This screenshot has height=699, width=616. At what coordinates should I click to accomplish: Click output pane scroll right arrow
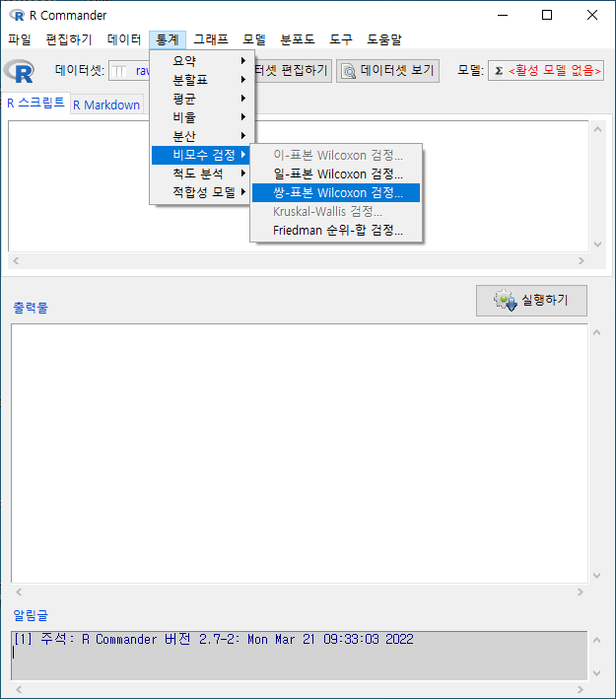pos(580,592)
